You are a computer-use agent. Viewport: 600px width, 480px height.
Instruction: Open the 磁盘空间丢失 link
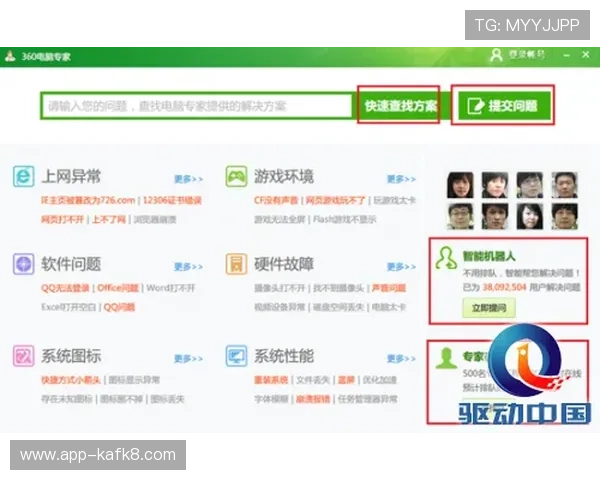coord(339,307)
